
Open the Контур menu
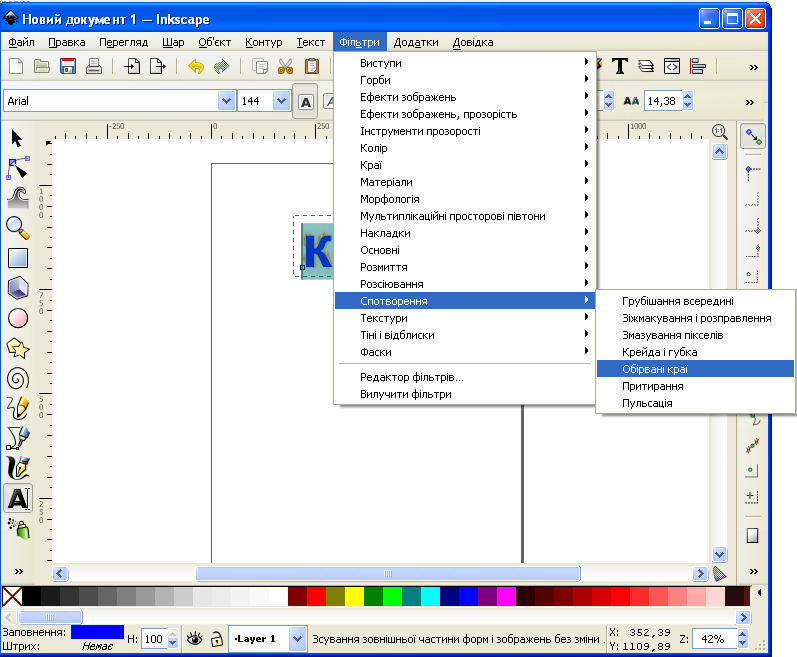[263, 42]
